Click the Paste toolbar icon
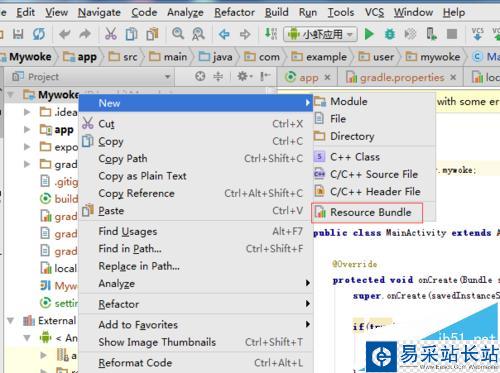The height and width of the screenshot is (373, 500). coord(152,34)
